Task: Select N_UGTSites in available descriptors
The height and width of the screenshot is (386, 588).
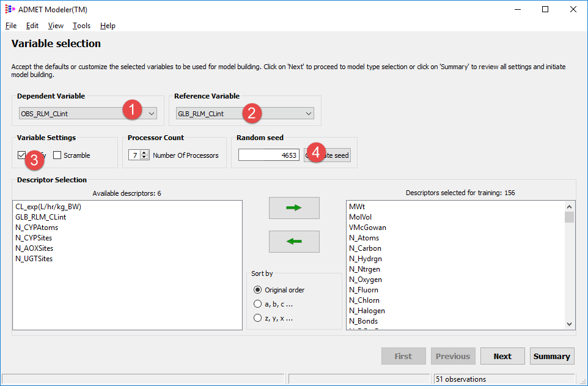Action: tap(34, 259)
